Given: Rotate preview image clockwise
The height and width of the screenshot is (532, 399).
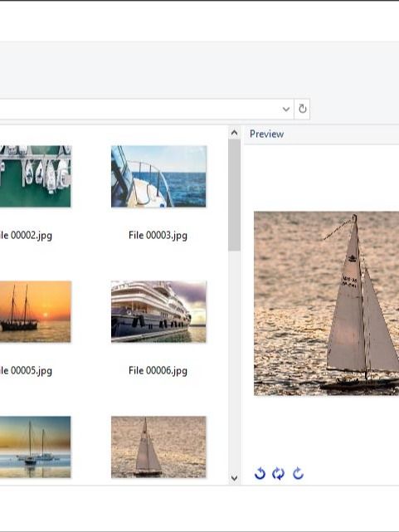Looking at the screenshot, I should (298, 473).
